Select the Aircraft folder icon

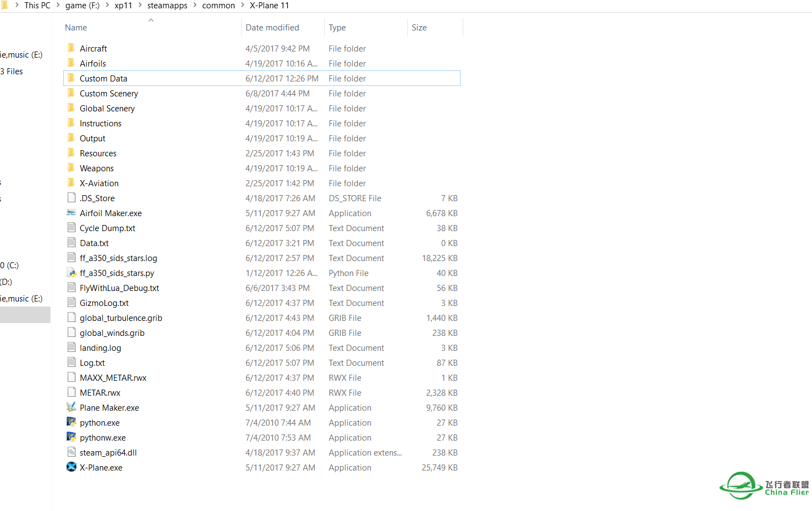coord(71,48)
